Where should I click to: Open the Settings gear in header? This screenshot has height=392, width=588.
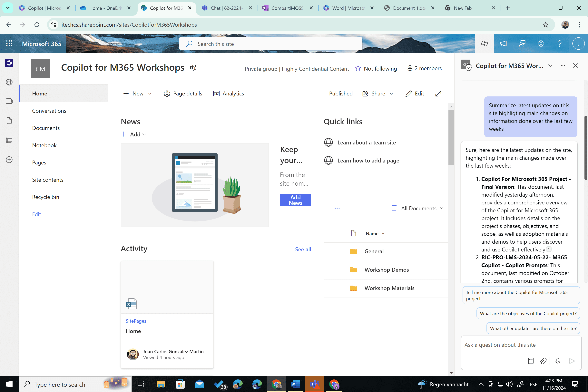point(541,44)
